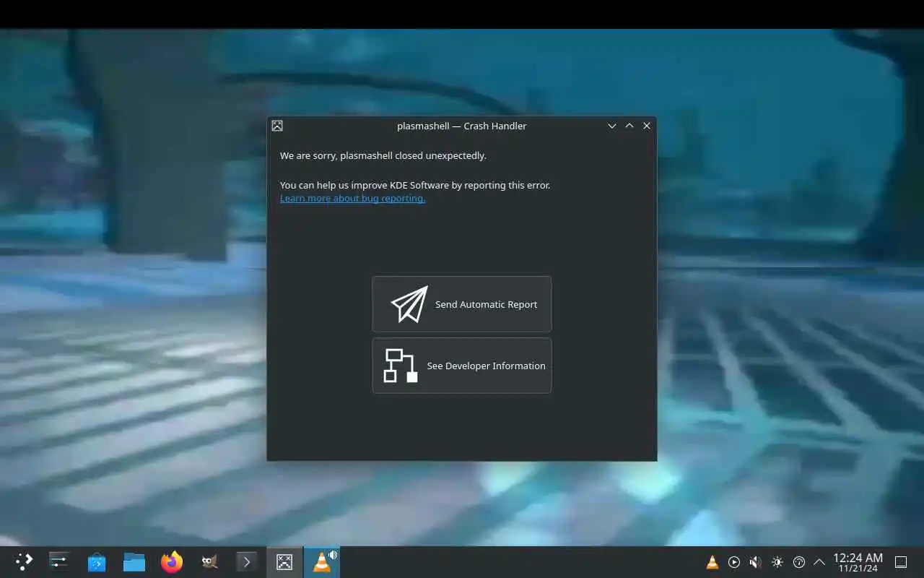Open the media player tray applet
This screenshot has height=578, width=924.
pyautogui.click(x=734, y=562)
